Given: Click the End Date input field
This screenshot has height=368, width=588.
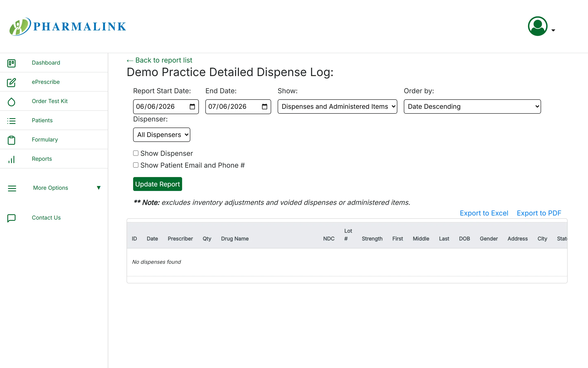Looking at the screenshot, I should [x=238, y=107].
